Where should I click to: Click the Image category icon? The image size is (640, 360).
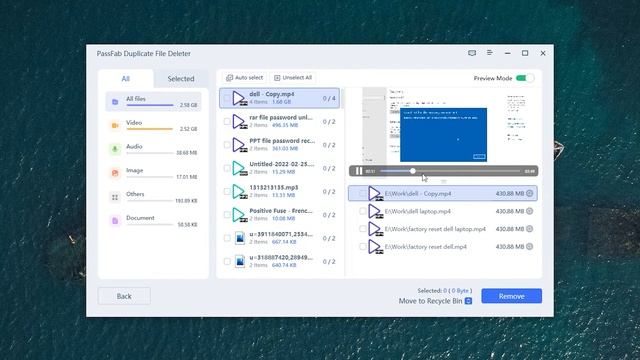coord(115,173)
